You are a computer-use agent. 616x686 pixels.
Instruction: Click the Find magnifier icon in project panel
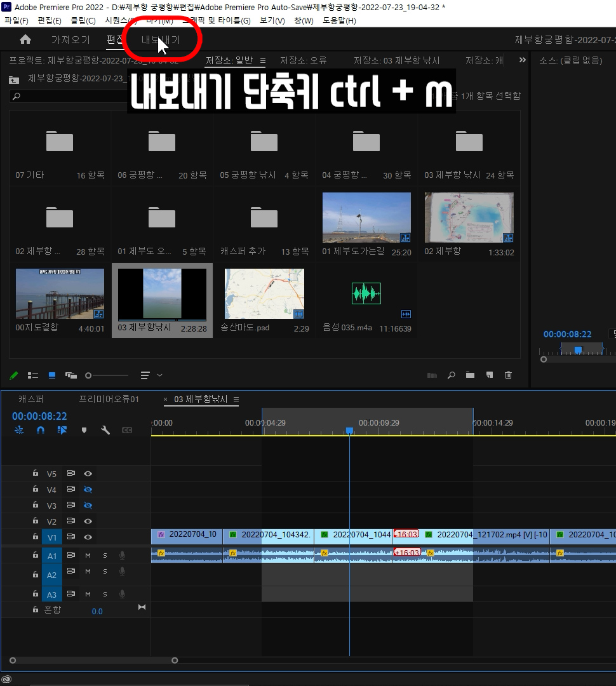452,375
